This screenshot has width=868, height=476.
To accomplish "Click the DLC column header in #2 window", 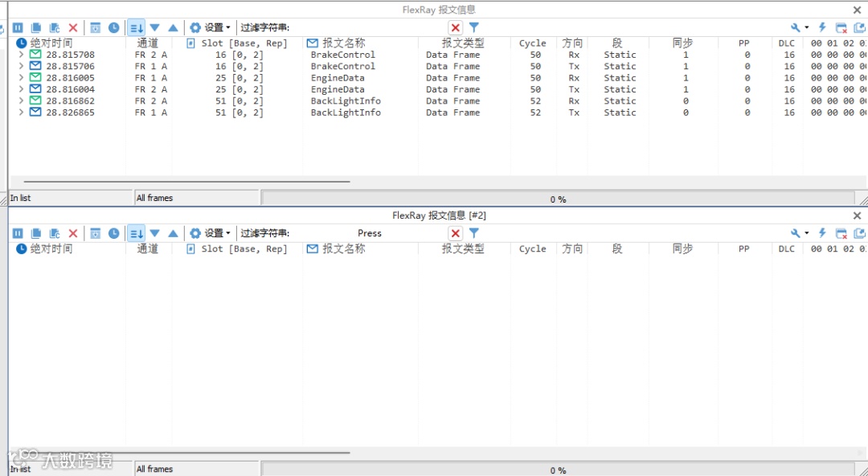I will [x=786, y=248].
